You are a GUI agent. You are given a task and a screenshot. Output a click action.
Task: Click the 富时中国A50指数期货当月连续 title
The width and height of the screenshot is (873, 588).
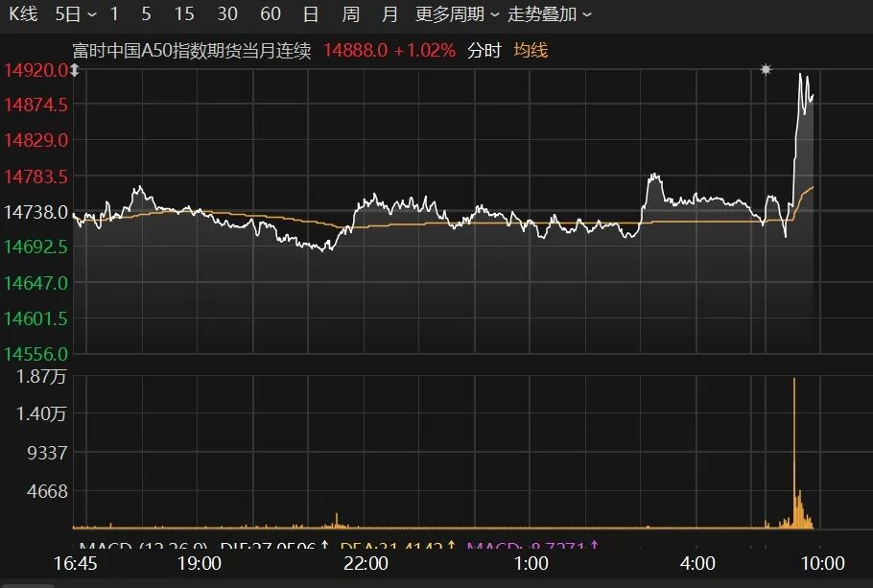pyautogui.click(x=192, y=51)
